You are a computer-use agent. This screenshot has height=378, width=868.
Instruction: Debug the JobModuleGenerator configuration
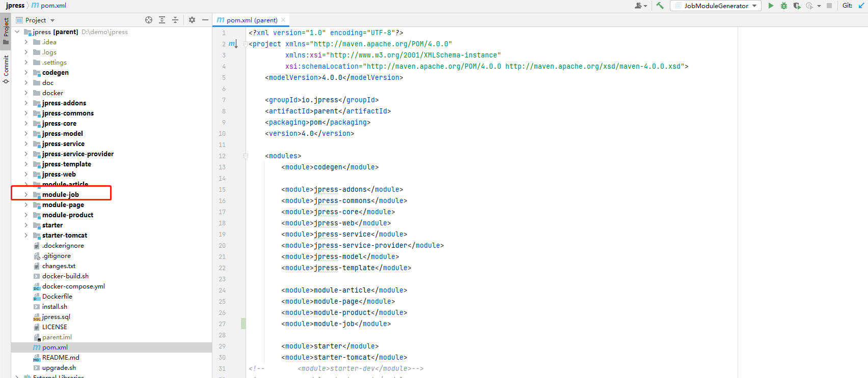[784, 6]
